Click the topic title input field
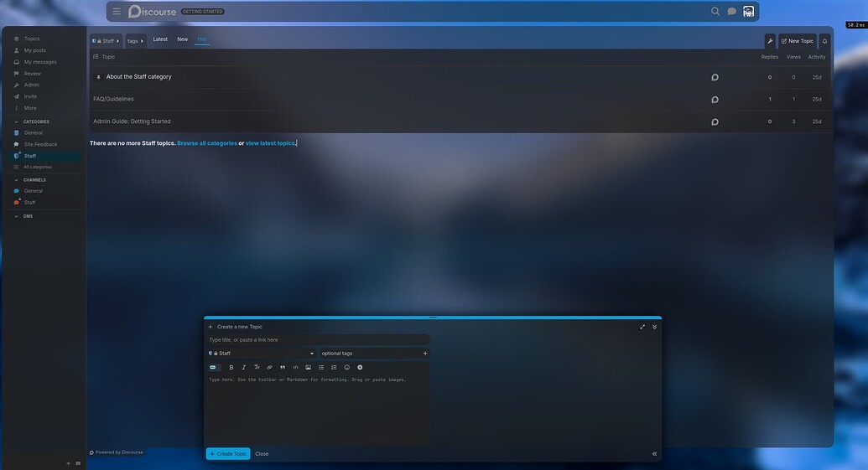Image resolution: width=868 pixels, height=470 pixels. pos(317,340)
